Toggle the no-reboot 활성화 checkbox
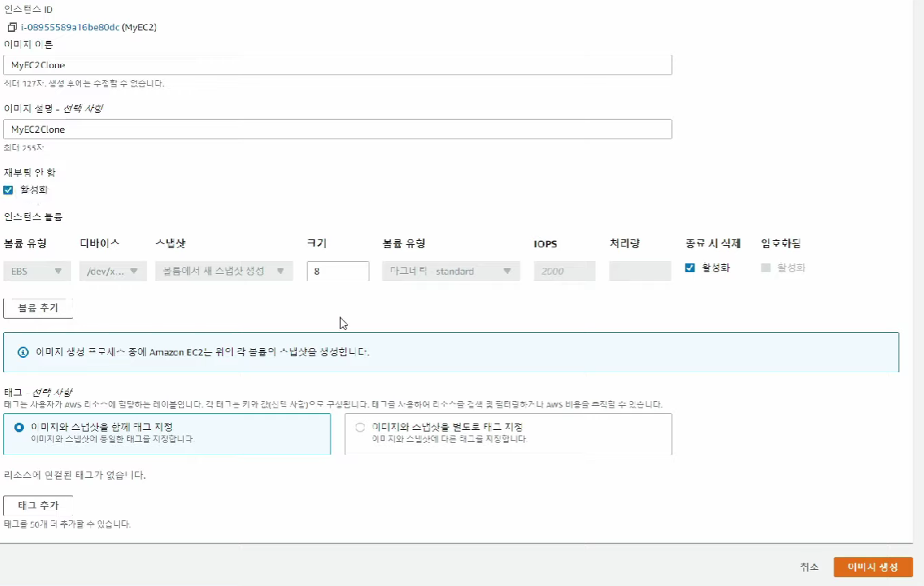 [x=8, y=190]
